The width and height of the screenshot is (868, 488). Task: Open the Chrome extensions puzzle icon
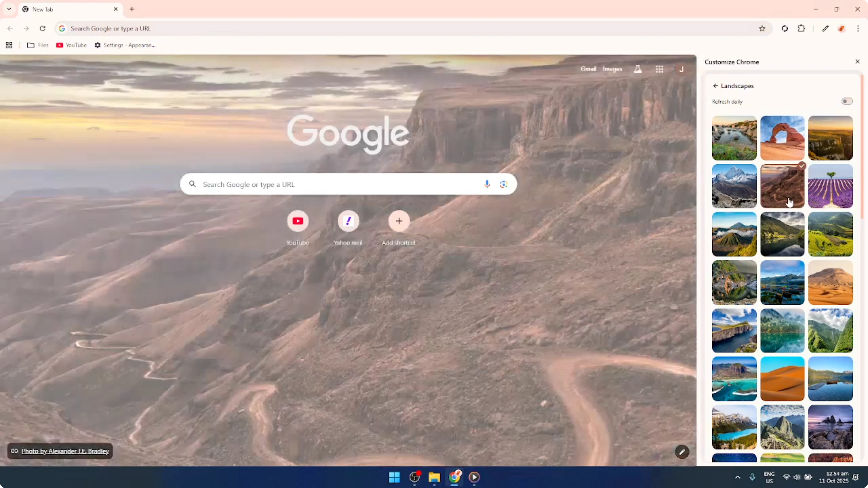coord(801,29)
